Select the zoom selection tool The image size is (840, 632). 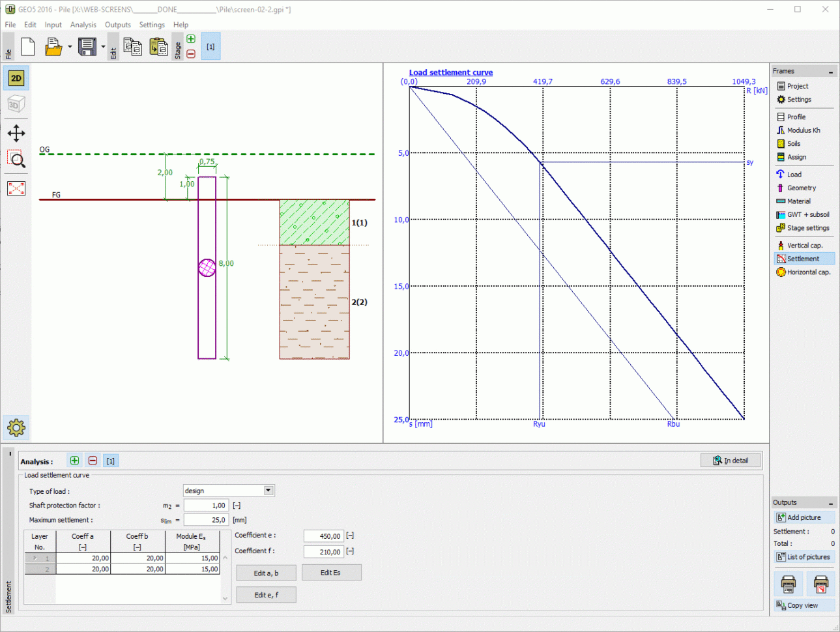(x=15, y=160)
